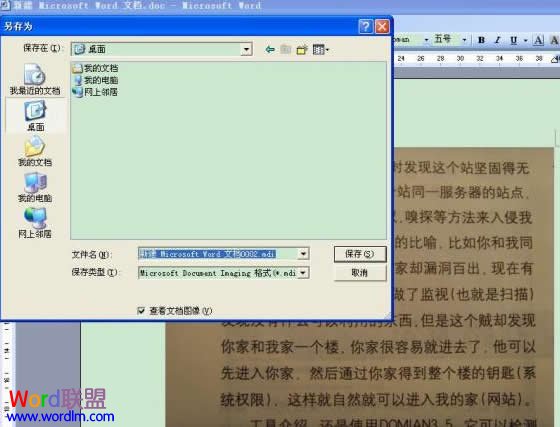Go back using the green arrow icon
The width and height of the screenshot is (560, 427).
point(270,50)
